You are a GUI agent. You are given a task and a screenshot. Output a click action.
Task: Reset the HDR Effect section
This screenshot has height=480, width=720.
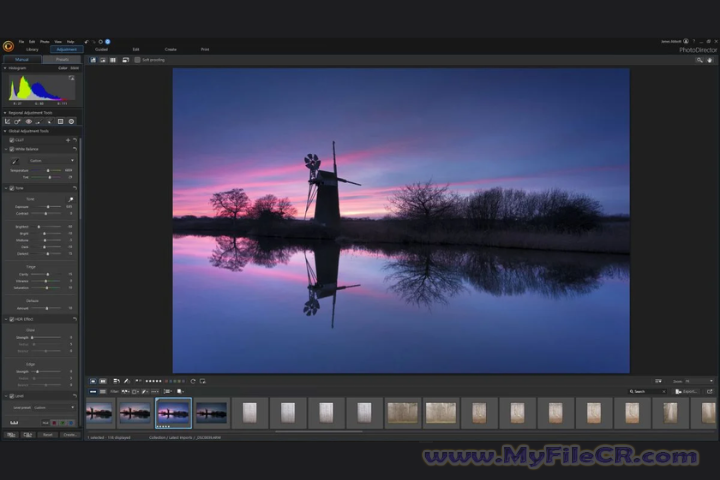74,319
